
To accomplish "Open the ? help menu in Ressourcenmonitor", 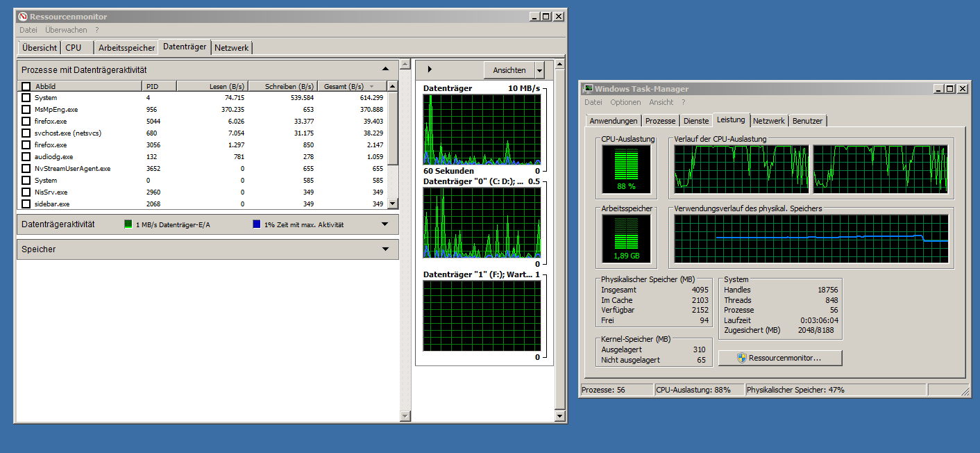I will click(x=97, y=30).
